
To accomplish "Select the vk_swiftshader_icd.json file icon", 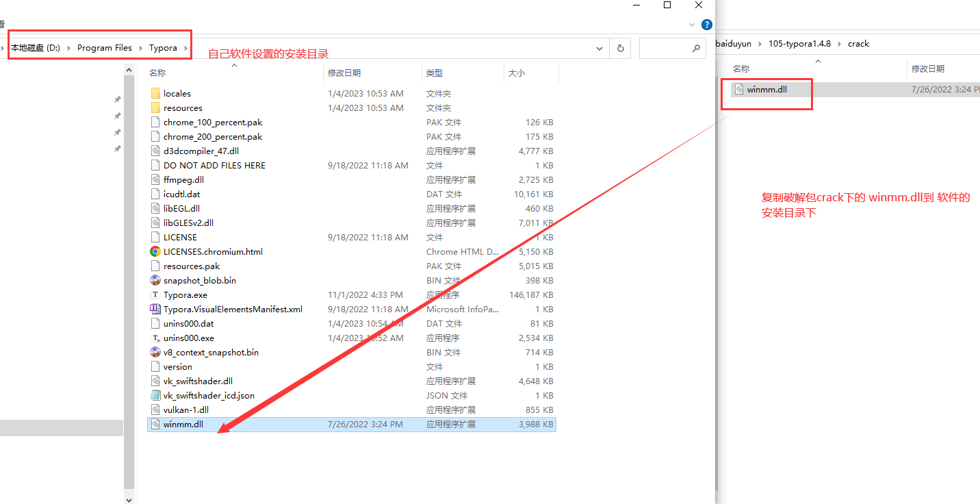I will (x=155, y=395).
